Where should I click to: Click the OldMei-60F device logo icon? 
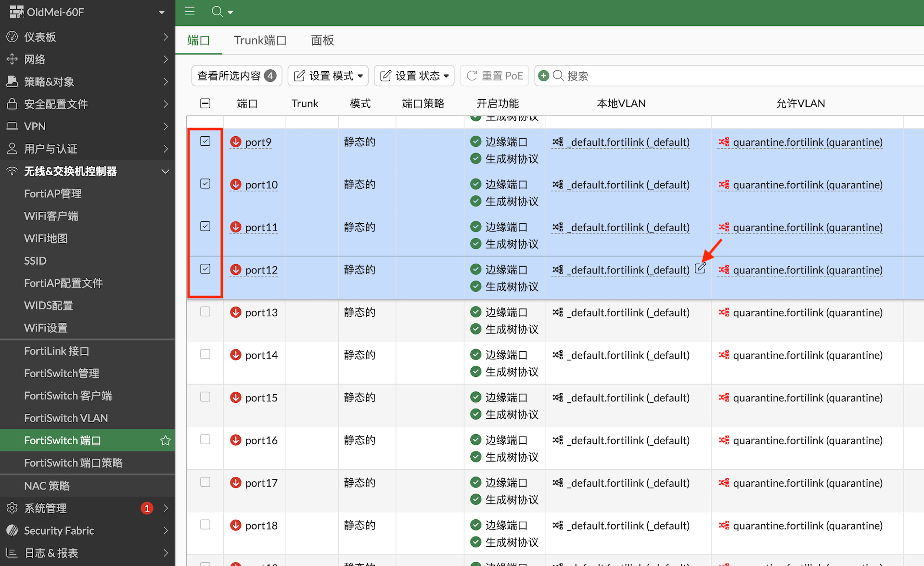click(x=16, y=12)
